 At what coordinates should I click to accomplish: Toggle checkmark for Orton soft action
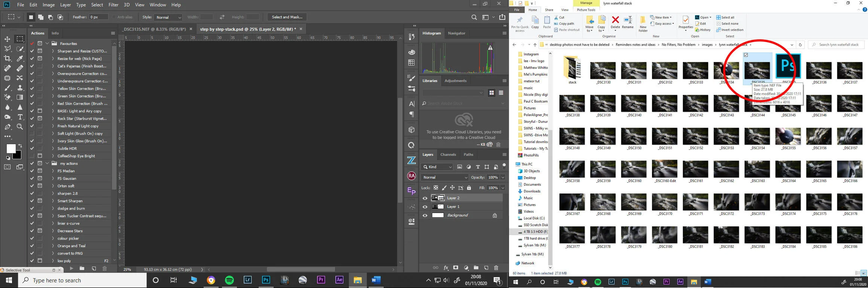32,186
